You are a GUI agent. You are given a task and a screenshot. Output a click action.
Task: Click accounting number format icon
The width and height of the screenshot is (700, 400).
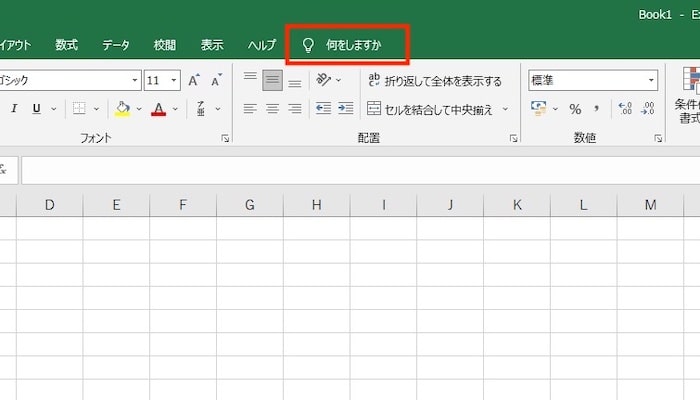pyautogui.click(x=539, y=108)
